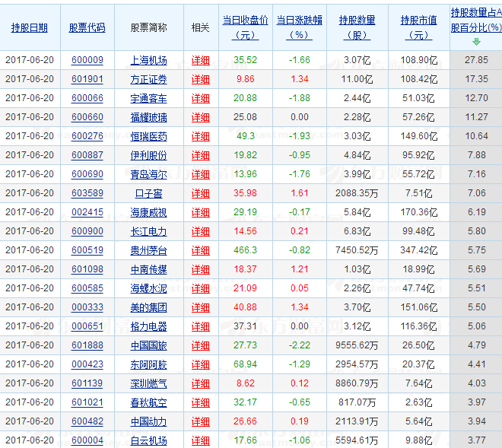
Task: Click the green sort arrow under 持股数量占A股百分比
Action: pos(475,42)
